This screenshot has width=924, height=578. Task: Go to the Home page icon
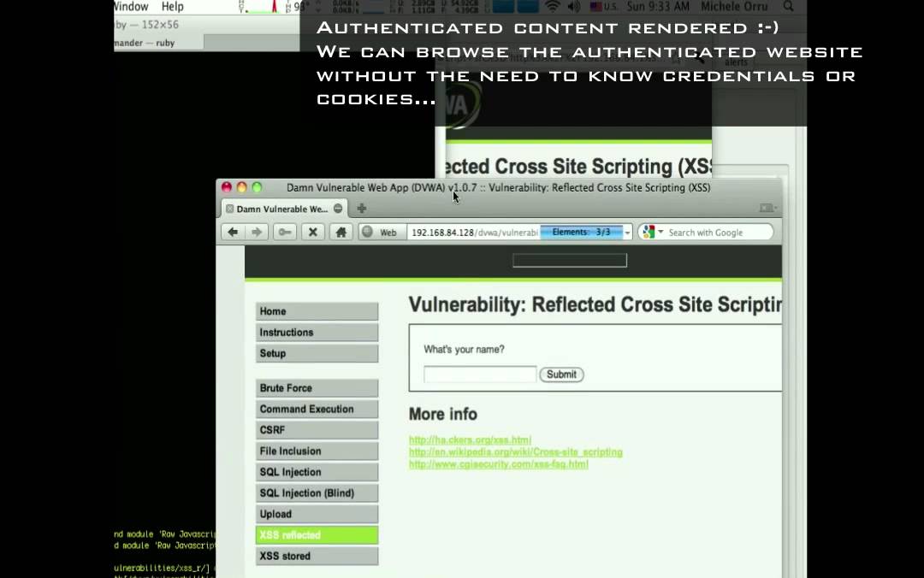341,233
